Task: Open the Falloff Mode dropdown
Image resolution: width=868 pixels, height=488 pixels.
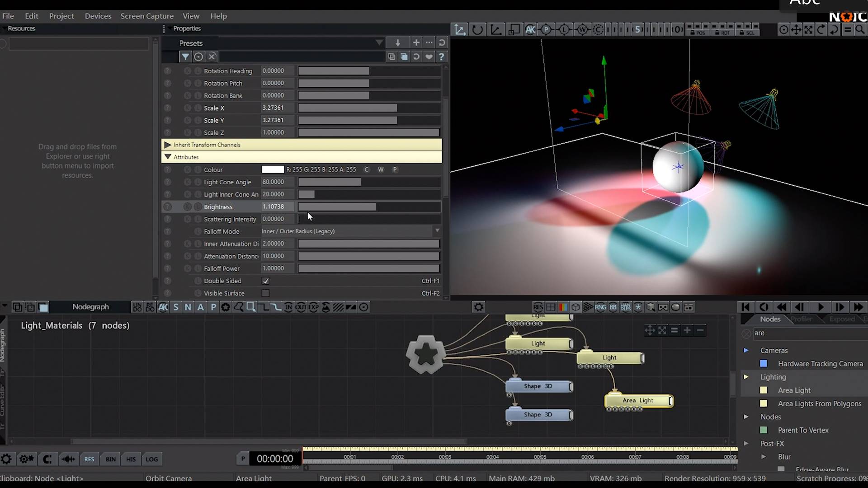Action: click(x=351, y=231)
